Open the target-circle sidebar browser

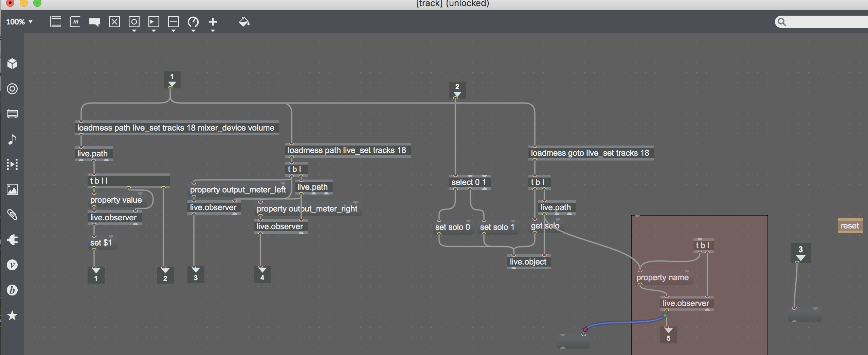[x=12, y=89]
